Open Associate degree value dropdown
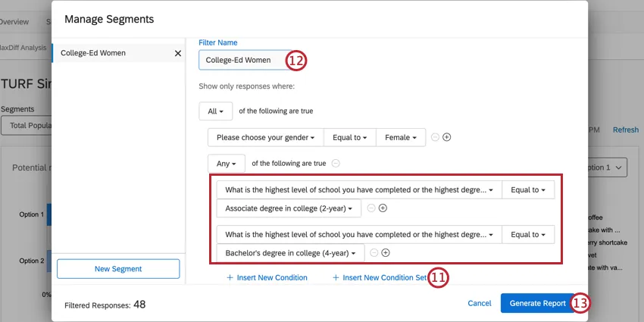The width and height of the screenshot is (644, 322). (289, 208)
